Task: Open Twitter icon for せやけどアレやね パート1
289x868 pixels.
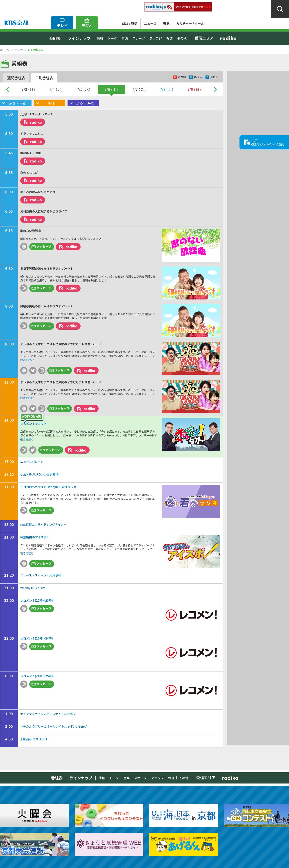Action: coord(33,370)
